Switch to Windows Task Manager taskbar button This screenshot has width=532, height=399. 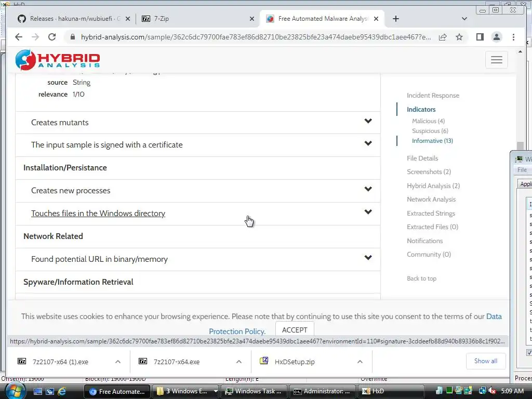tap(254, 391)
